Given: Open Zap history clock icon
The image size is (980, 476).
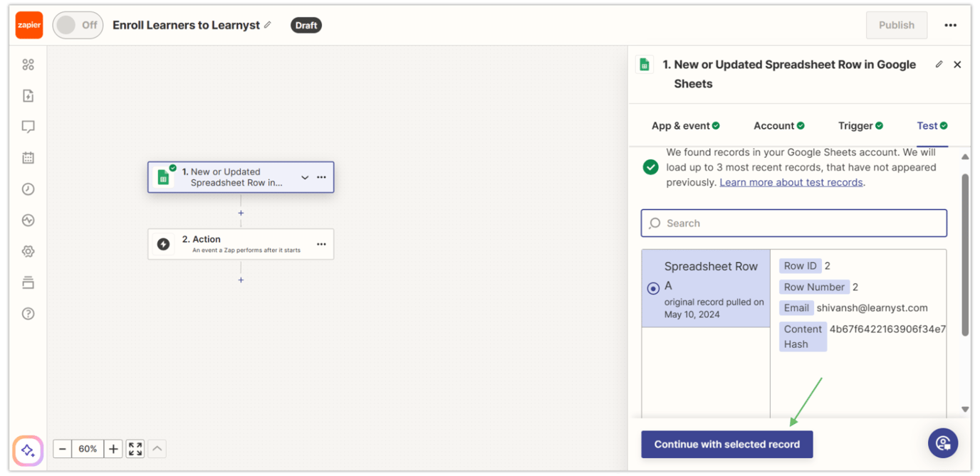Looking at the screenshot, I should [x=28, y=189].
